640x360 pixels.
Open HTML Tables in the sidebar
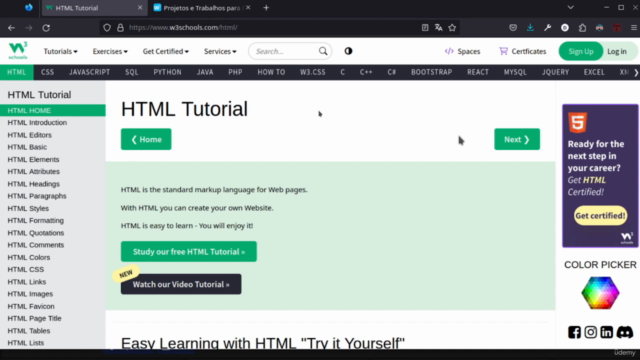tap(29, 331)
